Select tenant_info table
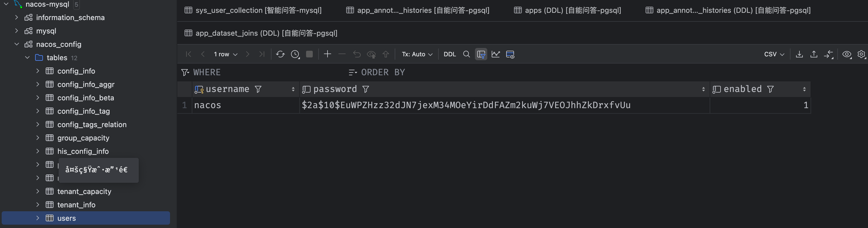Screen dimensions: 868x228 [76, 205]
